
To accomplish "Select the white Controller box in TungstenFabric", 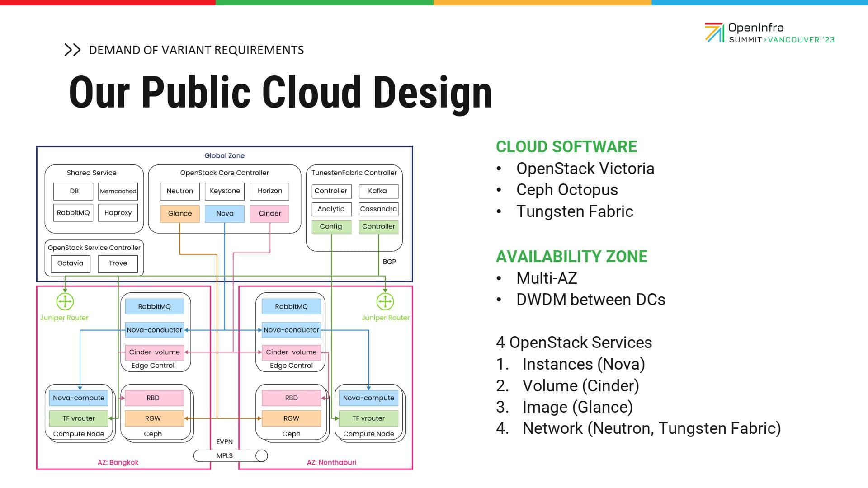I will pyautogui.click(x=331, y=191).
